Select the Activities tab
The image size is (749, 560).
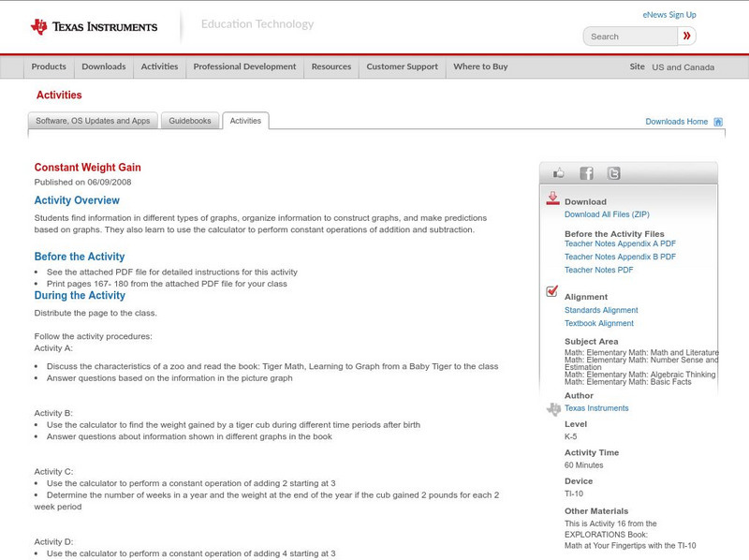[x=245, y=121]
